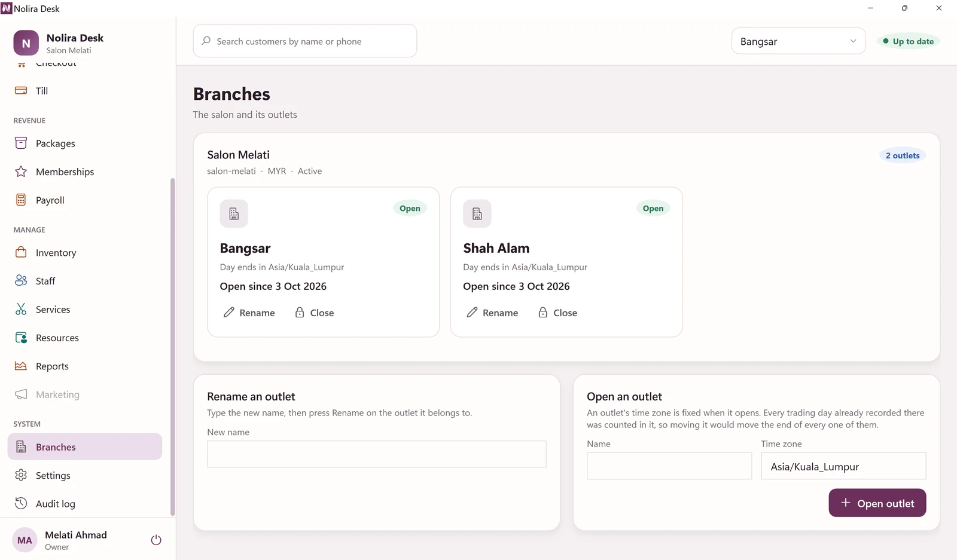Click the Packages box icon
957x560 pixels.
point(21,143)
